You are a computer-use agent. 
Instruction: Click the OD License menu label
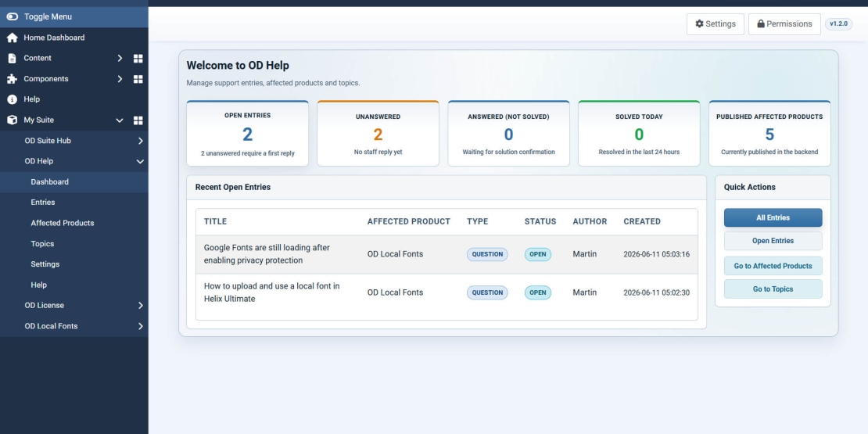pyautogui.click(x=45, y=306)
